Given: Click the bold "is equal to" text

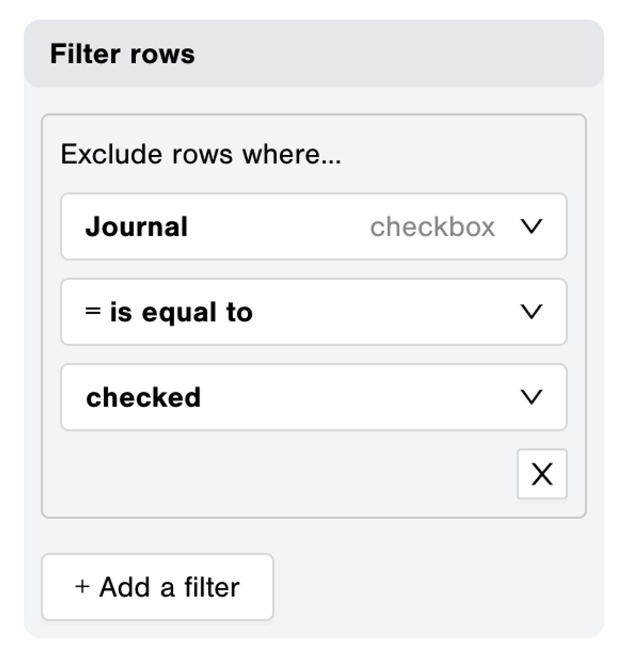Looking at the screenshot, I should pos(181,312).
